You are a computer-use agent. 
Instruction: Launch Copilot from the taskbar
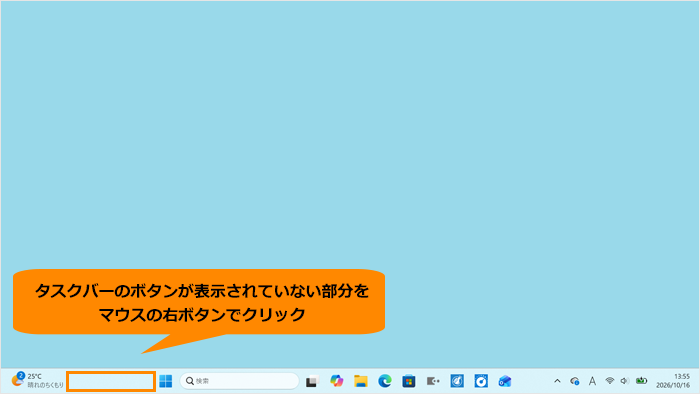[x=337, y=381]
